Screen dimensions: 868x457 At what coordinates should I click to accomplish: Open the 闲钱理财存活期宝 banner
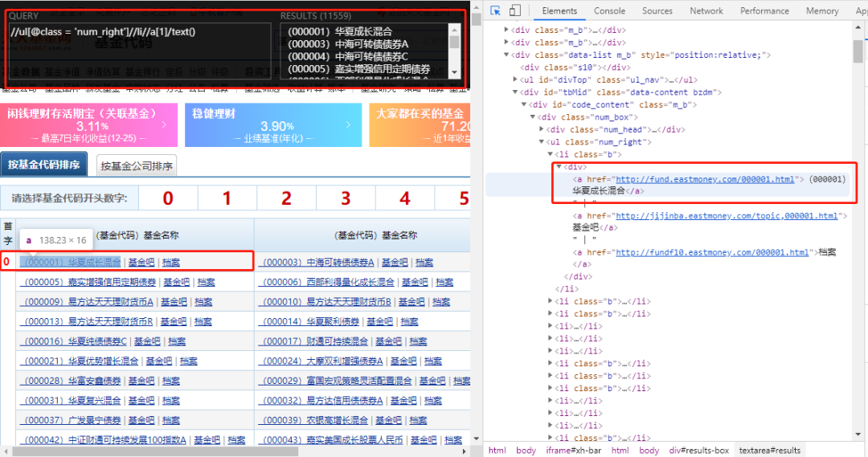[x=88, y=125]
